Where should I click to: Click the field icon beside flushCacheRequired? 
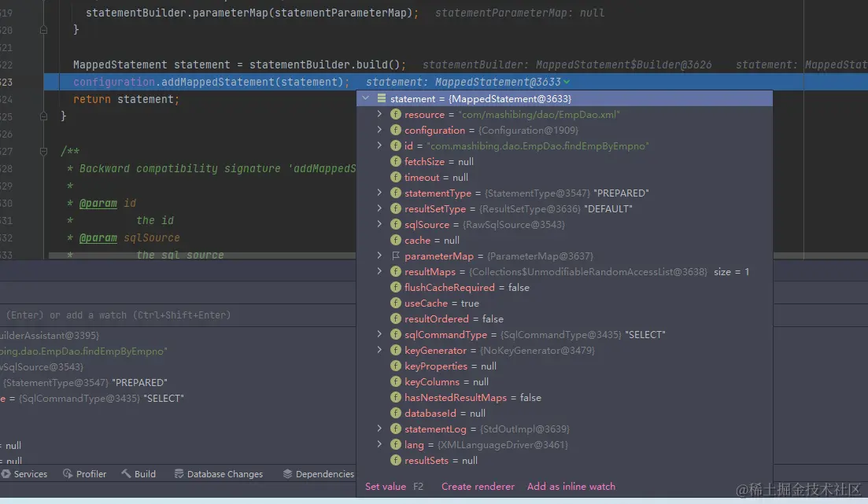(x=395, y=287)
